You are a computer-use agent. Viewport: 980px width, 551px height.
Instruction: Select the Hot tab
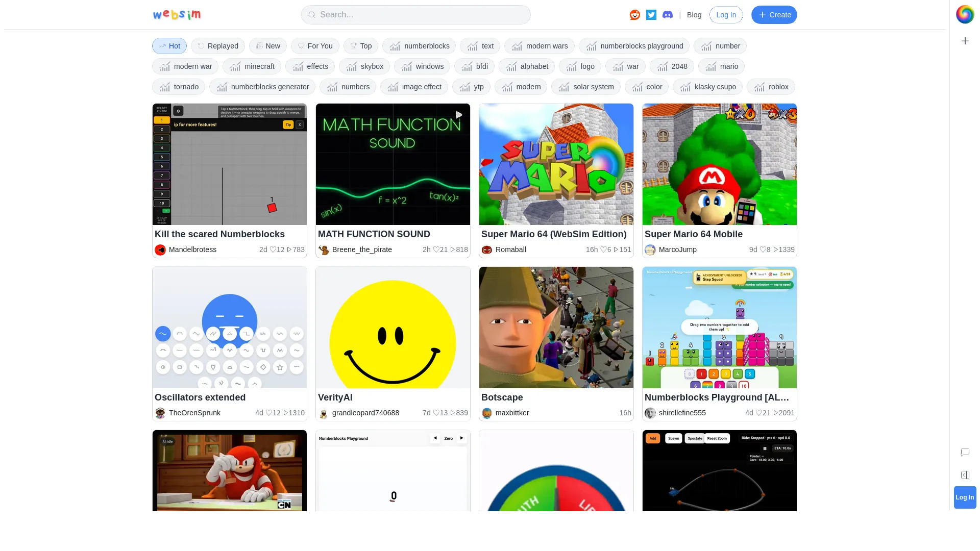click(169, 46)
